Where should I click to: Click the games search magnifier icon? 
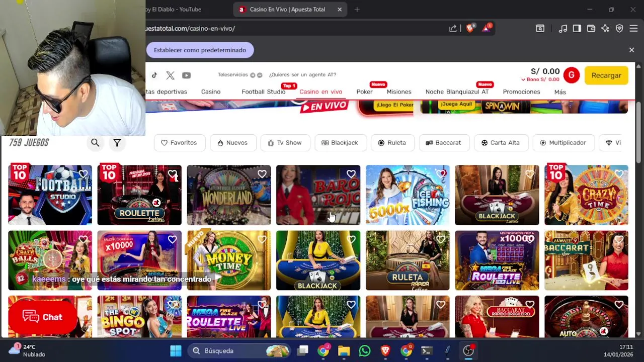(95, 143)
